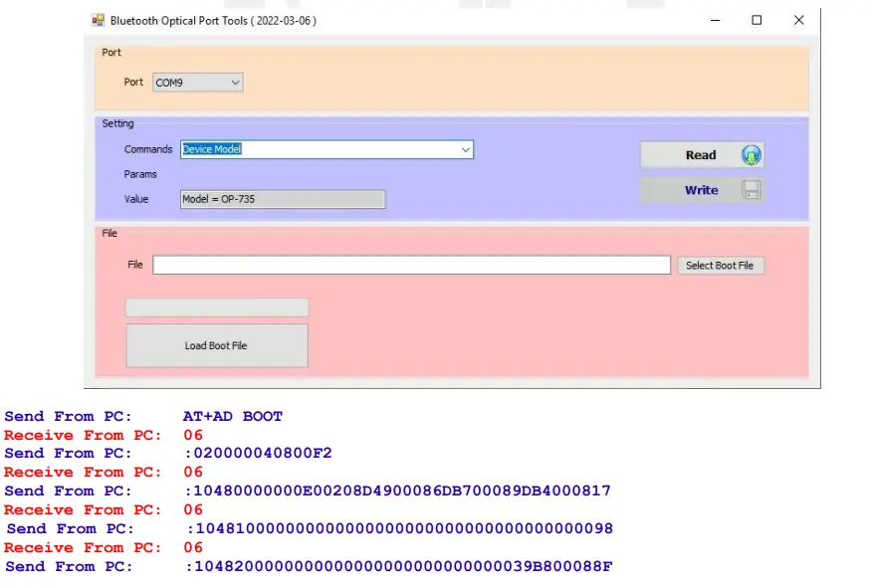Focus the boot File path input box
The image size is (871, 588).
(412, 265)
